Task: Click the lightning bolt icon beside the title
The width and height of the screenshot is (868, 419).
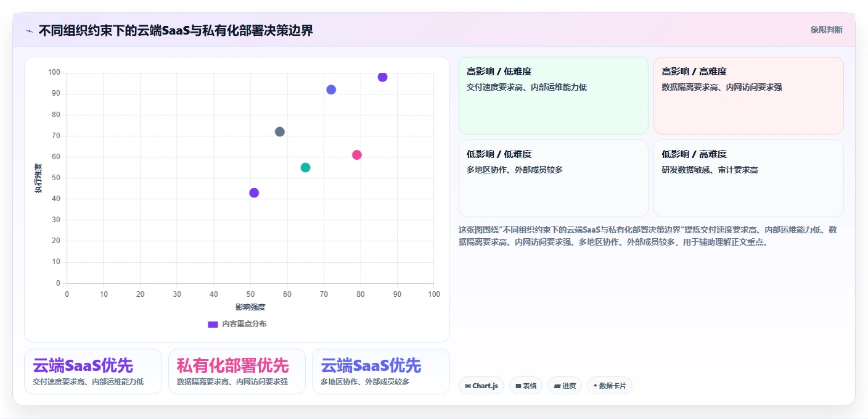Action: pyautogui.click(x=30, y=31)
